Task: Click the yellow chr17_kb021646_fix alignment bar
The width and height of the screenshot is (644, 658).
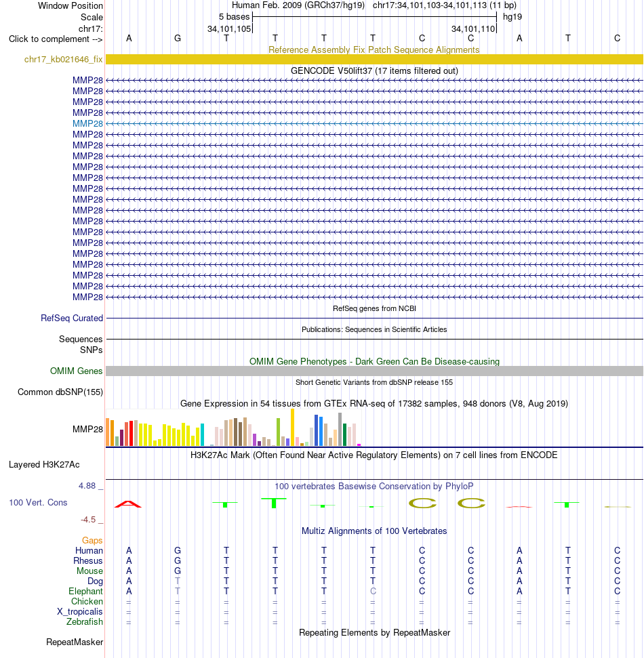Action: coord(374,59)
